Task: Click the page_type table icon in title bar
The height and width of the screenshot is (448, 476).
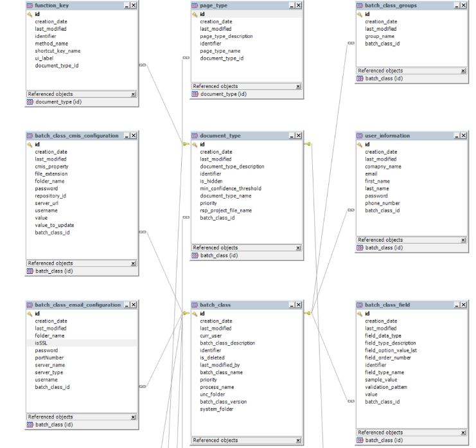Action: (195, 6)
